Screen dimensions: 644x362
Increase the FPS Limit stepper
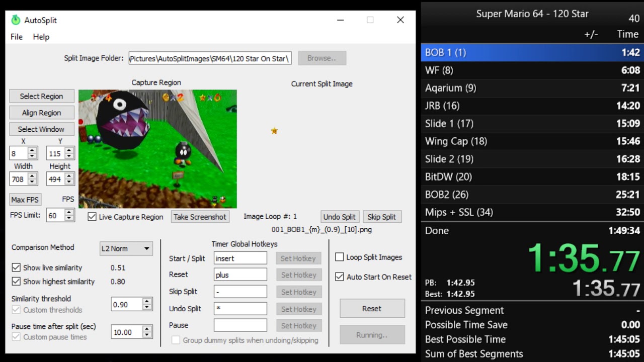click(x=69, y=212)
